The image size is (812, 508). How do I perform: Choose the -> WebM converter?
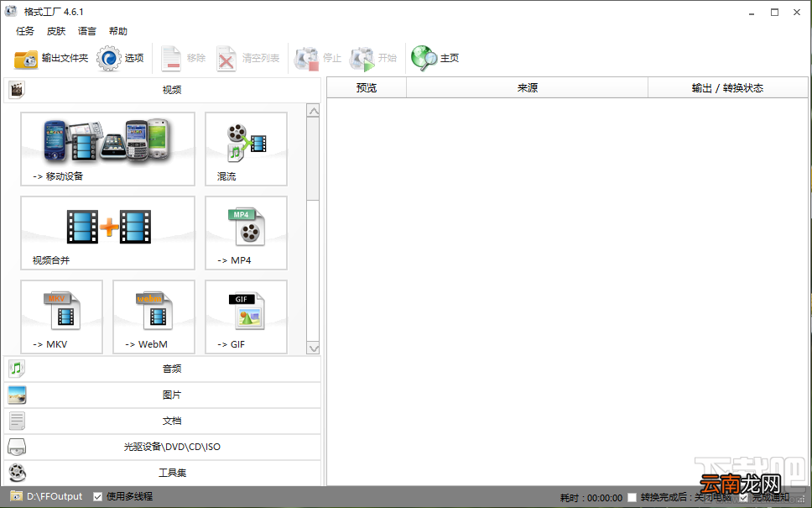154,317
